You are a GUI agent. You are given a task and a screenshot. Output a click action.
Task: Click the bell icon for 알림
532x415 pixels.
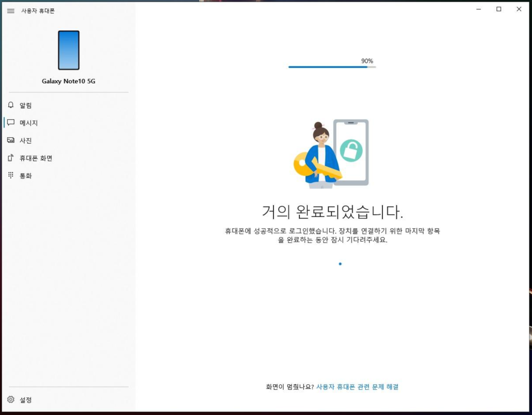tap(11, 105)
